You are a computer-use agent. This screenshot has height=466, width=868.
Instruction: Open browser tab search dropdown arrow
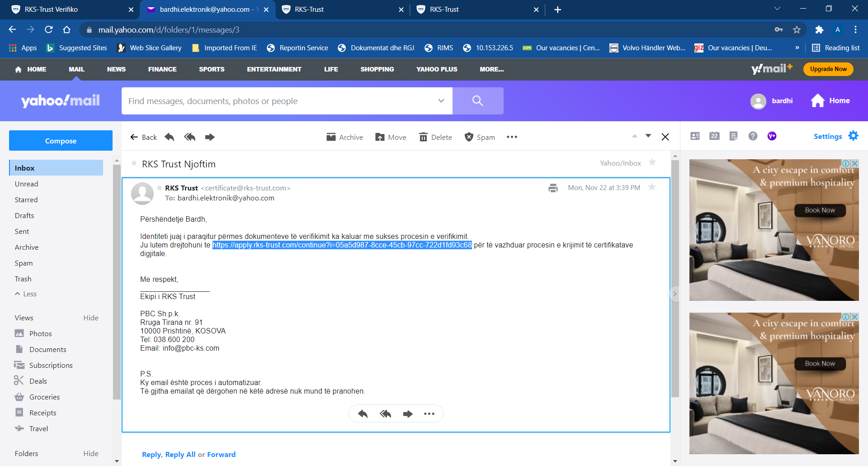tap(777, 9)
